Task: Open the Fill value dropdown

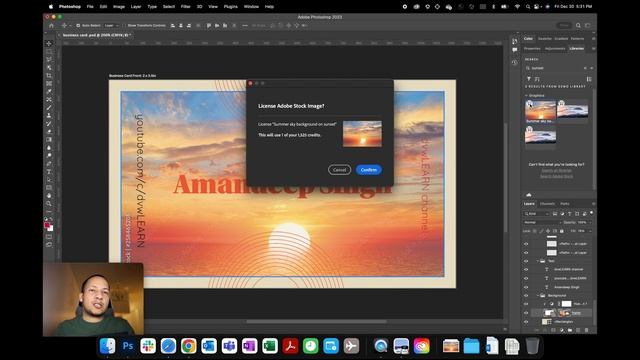Action: [x=590, y=231]
